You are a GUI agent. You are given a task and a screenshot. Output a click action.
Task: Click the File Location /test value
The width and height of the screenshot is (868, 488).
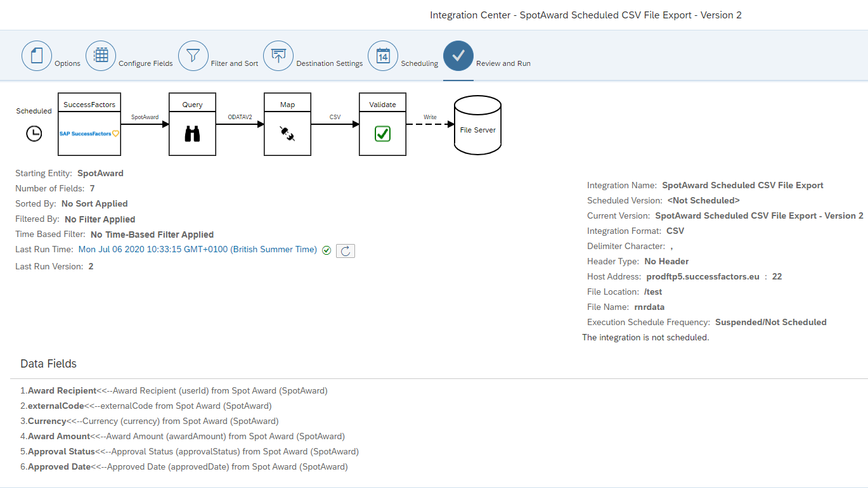click(x=653, y=292)
